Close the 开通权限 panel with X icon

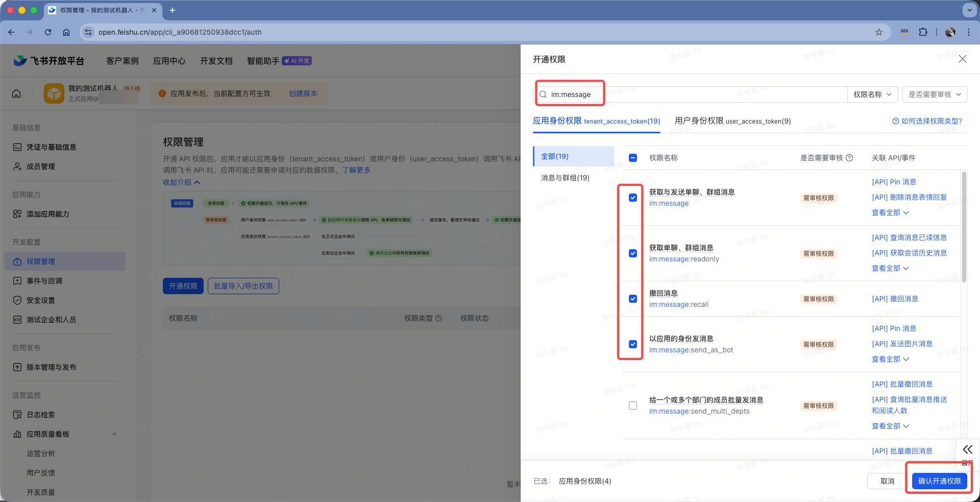click(962, 59)
